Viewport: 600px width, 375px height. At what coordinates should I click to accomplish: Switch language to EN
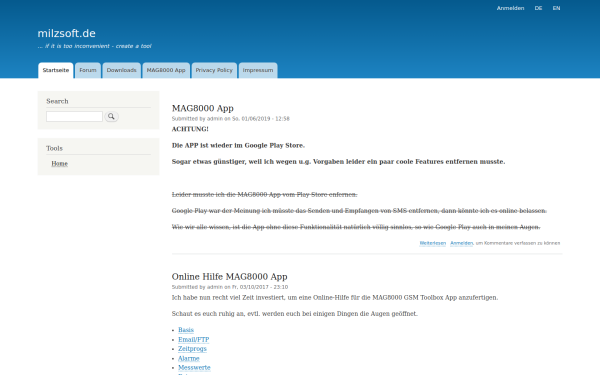point(556,8)
